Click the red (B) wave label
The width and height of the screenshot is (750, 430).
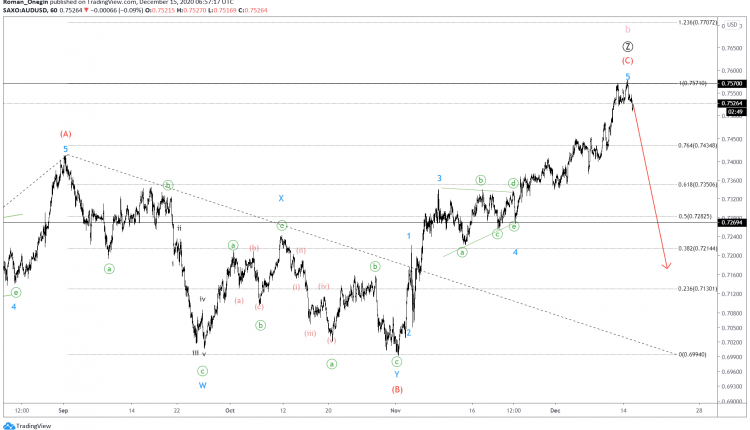tap(397, 389)
